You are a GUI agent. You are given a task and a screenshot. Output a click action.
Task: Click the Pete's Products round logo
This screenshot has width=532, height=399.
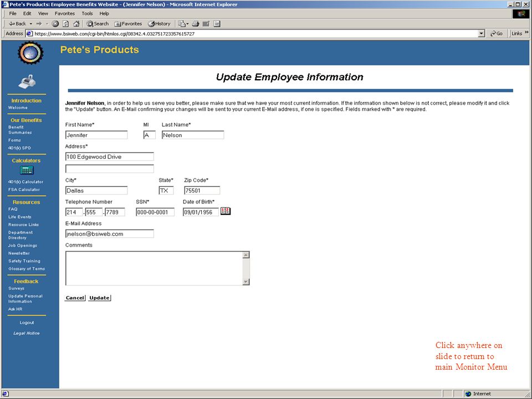[x=30, y=53]
